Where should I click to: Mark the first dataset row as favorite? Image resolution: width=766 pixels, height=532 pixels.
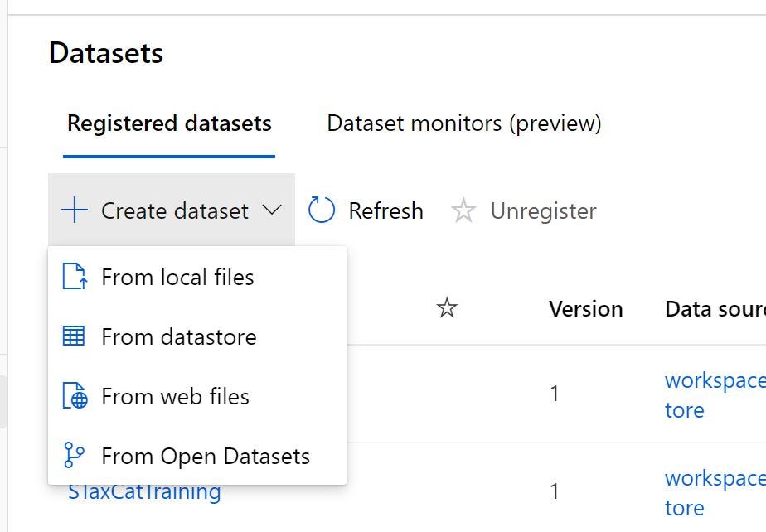448,394
